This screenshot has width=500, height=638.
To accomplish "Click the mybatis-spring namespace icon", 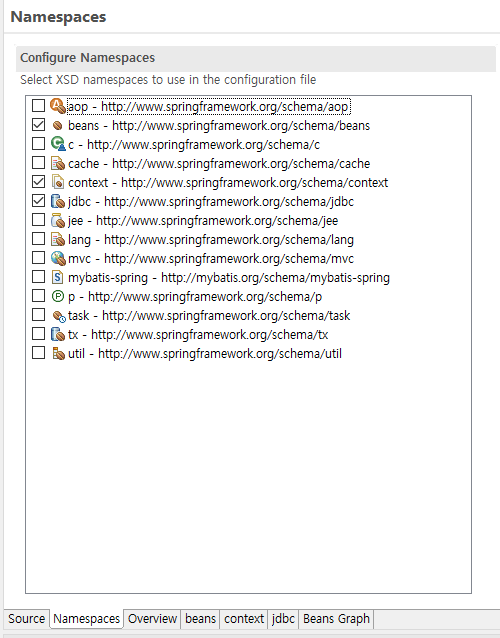I will (58, 277).
